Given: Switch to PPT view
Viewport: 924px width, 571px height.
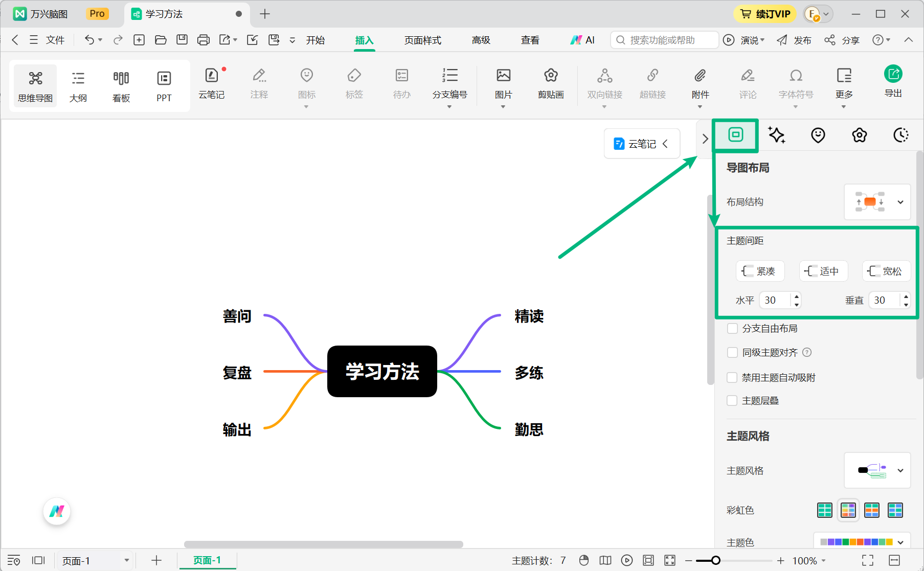Looking at the screenshot, I should coord(164,86).
